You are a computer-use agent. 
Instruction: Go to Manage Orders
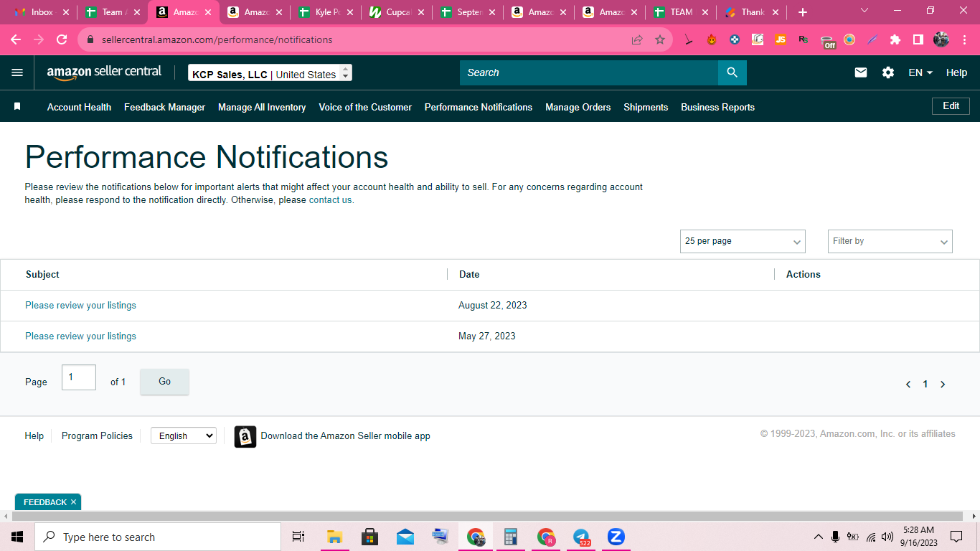click(x=578, y=107)
